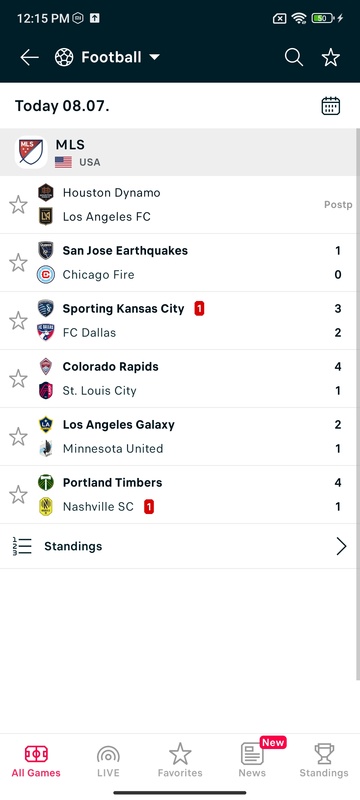The height and width of the screenshot is (800, 360).
Task: Go back using the left arrow
Action: (x=29, y=58)
